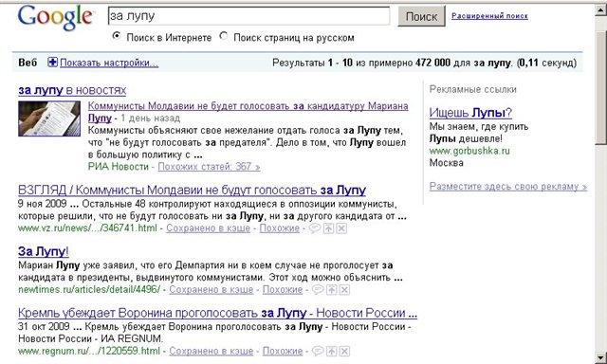This screenshot has width=607, height=364.
Task: Promote the vz.ru result with up-arrow icon
Action: [x=328, y=228]
